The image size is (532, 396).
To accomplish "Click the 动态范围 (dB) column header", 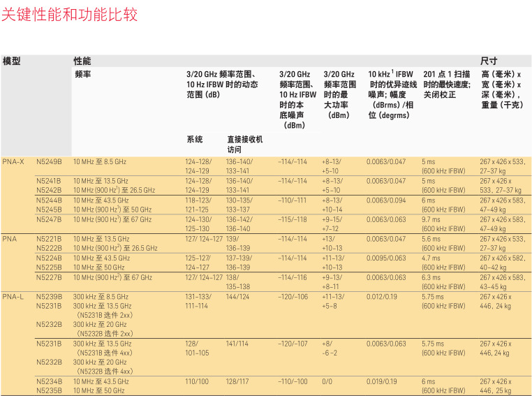I will 222,84.
